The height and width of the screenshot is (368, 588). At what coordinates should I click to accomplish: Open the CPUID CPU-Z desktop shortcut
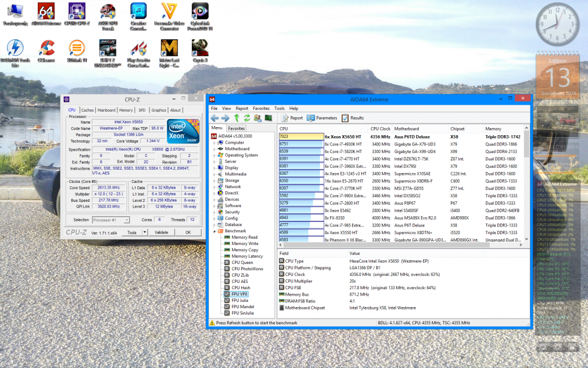(x=77, y=15)
